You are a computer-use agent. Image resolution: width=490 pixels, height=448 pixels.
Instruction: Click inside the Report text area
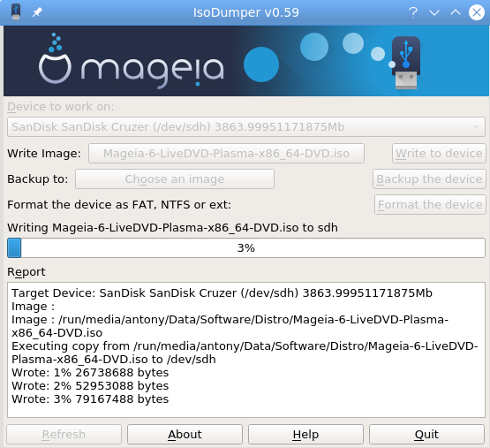pyautogui.click(x=246, y=350)
